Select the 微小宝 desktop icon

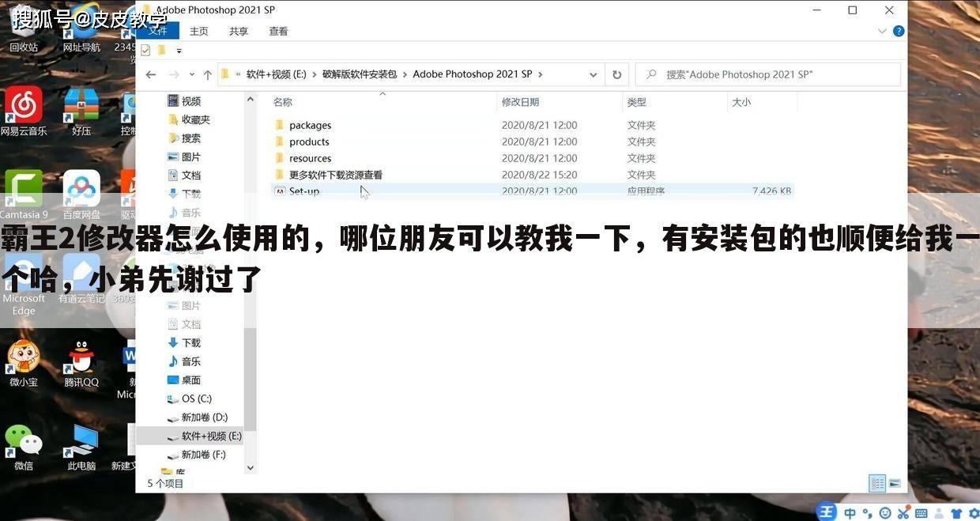[x=24, y=363]
